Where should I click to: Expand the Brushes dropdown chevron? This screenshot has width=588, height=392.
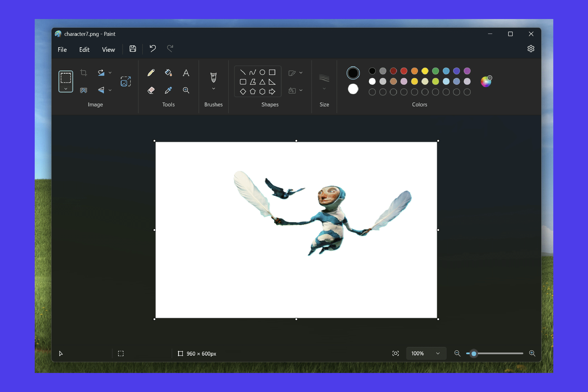click(214, 89)
